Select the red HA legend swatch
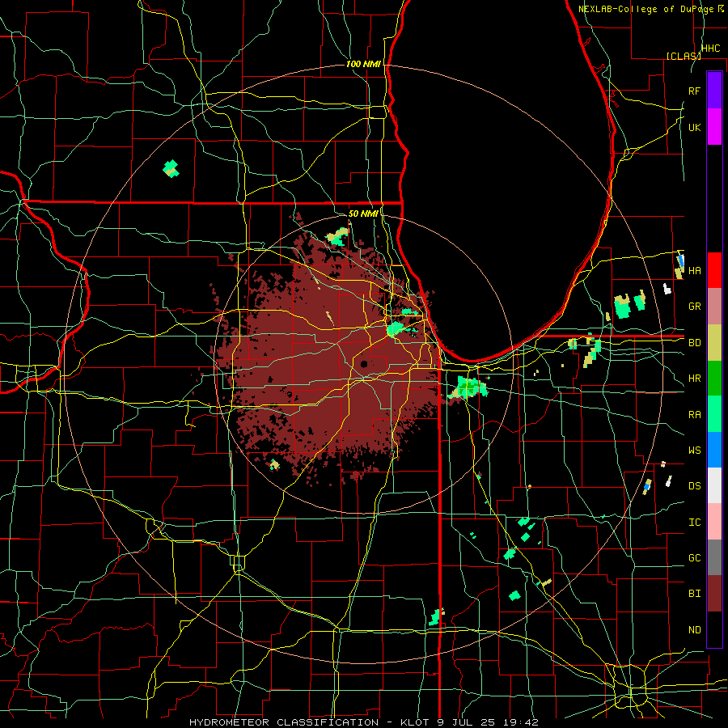Image resolution: width=728 pixels, height=728 pixels. point(714,270)
